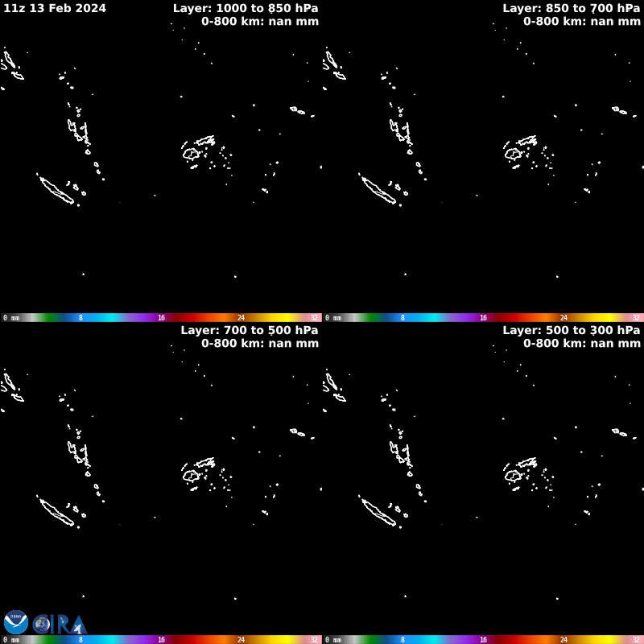Click the "8" tick under the 700-500 hPa panel

pos(81,640)
